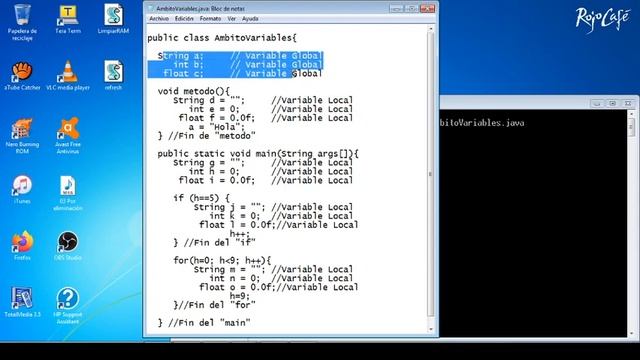Maximize the command prompt window
The image size is (640, 360).
pos(612,103)
